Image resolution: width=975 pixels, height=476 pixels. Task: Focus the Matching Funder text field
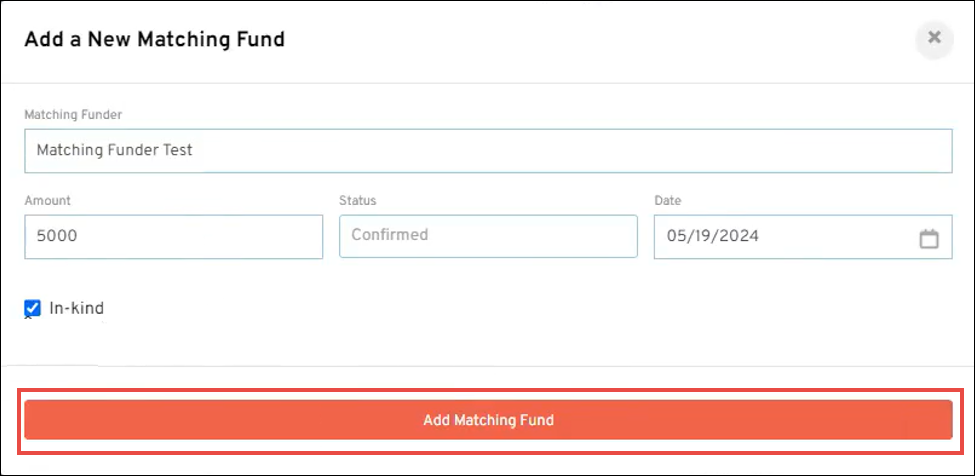click(x=488, y=150)
